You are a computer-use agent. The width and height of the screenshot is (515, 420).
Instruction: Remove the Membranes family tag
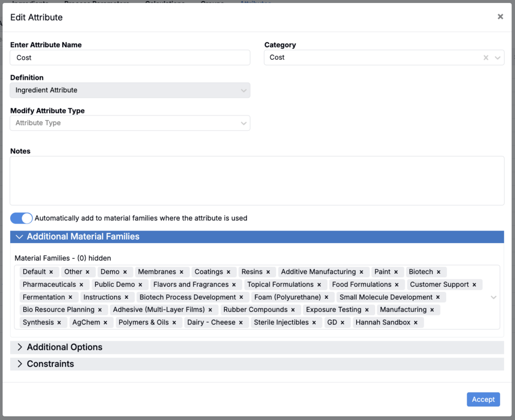(x=181, y=272)
